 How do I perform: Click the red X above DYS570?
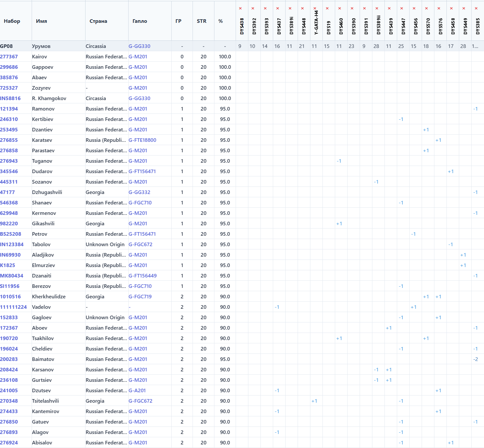[x=426, y=8]
